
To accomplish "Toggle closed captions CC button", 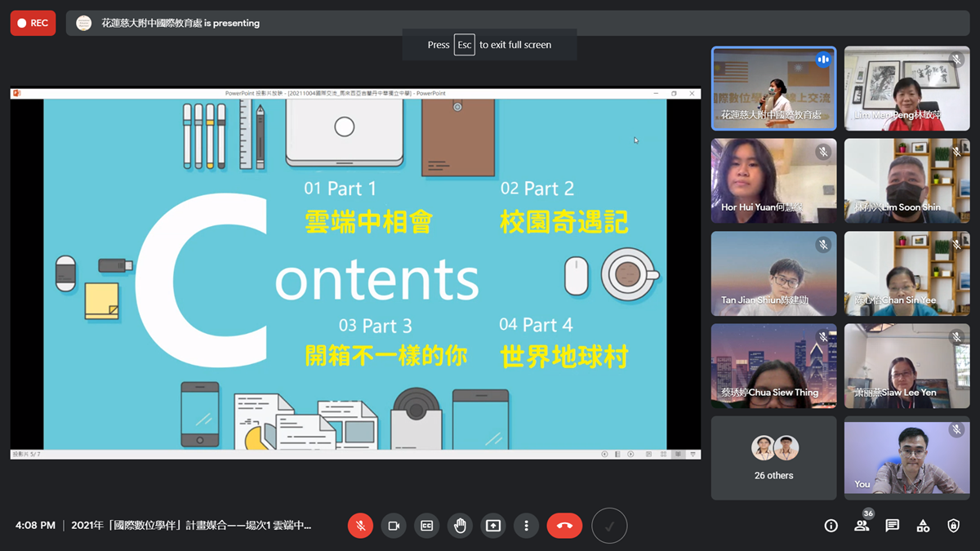I will click(426, 526).
